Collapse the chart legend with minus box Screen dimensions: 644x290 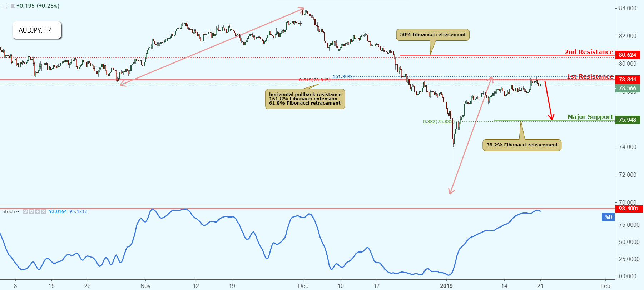(5, 6)
